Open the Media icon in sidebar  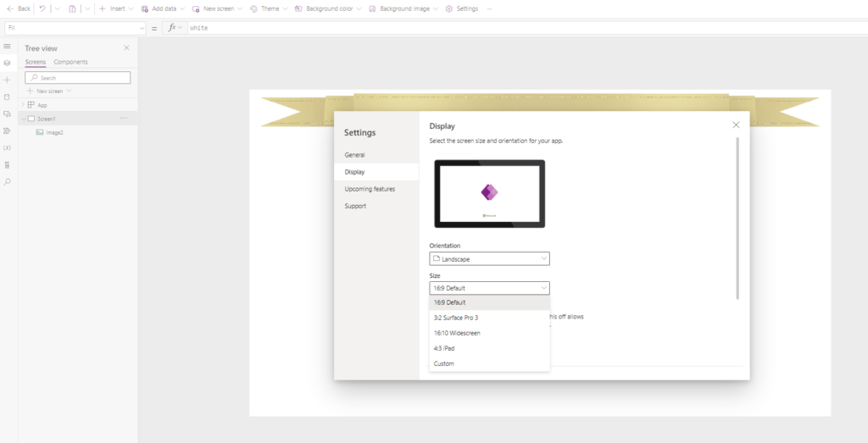(7, 114)
